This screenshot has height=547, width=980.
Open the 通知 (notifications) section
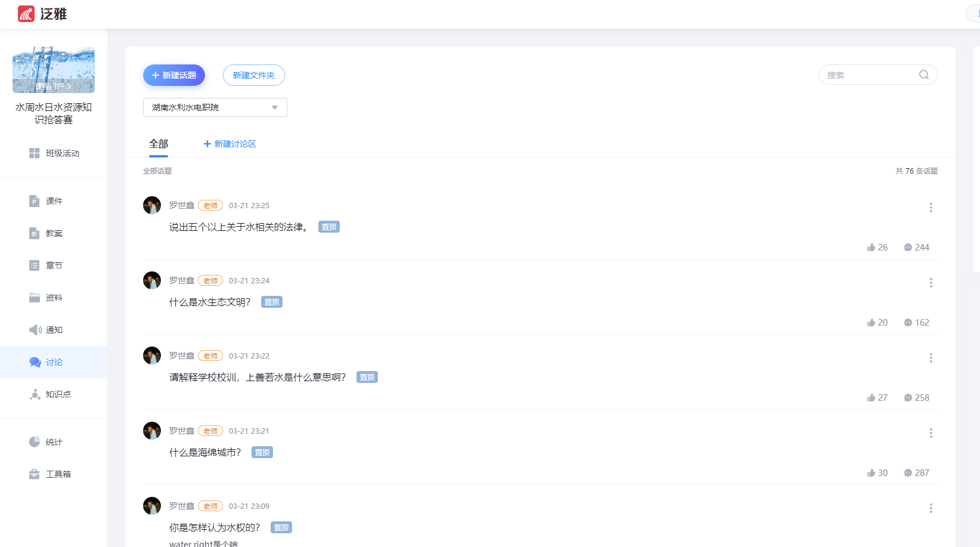coord(53,329)
